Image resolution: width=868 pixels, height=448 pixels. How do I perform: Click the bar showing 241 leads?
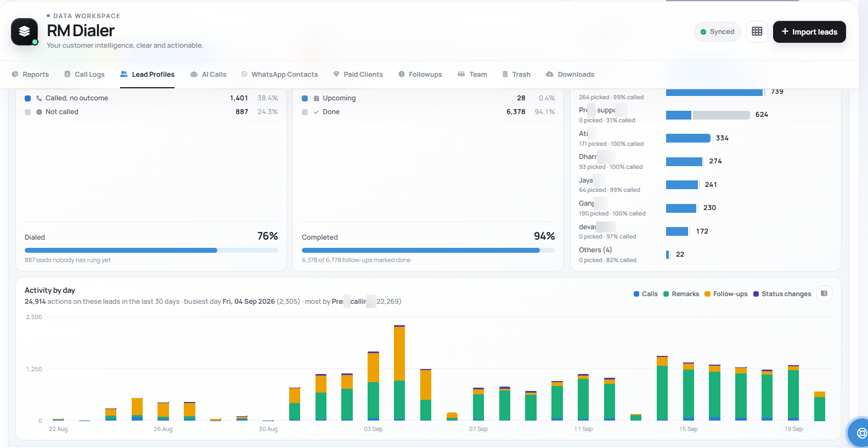pyautogui.click(x=682, y=185)
